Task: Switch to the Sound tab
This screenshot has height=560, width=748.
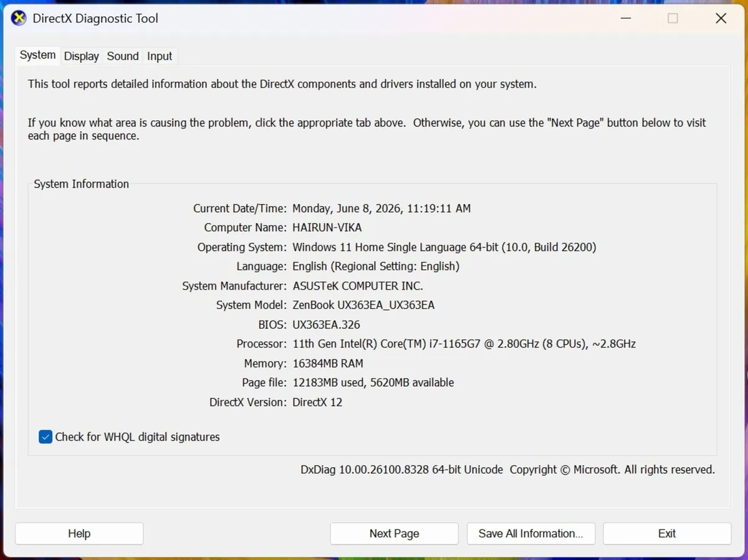Action: [123, 56]
